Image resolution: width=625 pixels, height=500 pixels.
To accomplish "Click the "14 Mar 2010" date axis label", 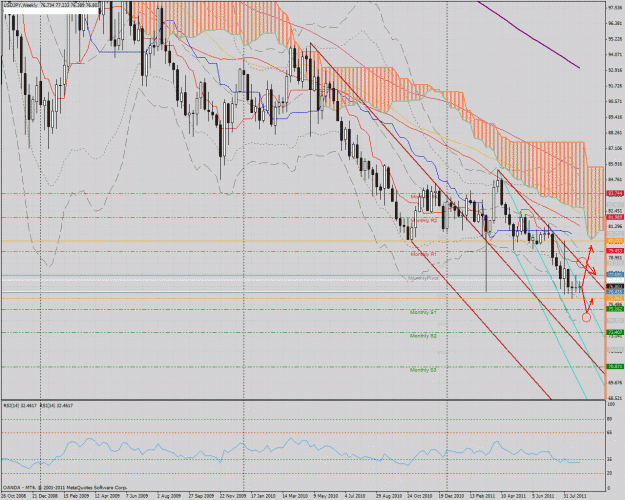I will [x=295, y=496].
